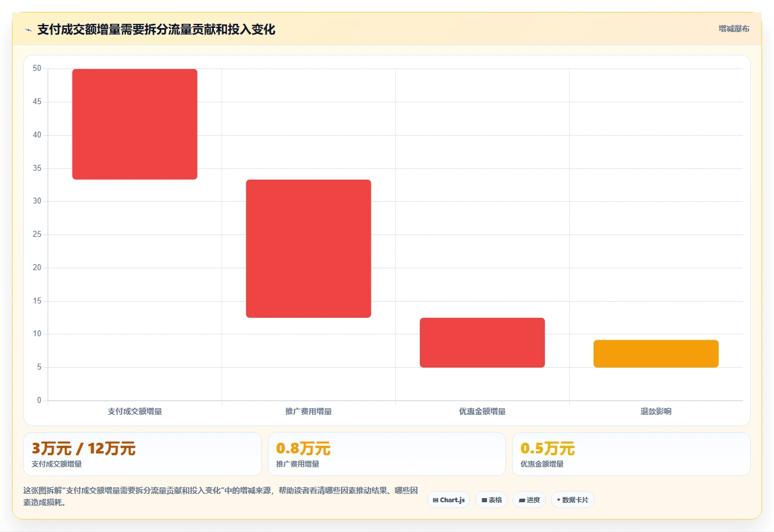This screenshot has height=532, width=774.
Task: Click the x-axis label 推广费用增量
Action: tap(308, 411)
